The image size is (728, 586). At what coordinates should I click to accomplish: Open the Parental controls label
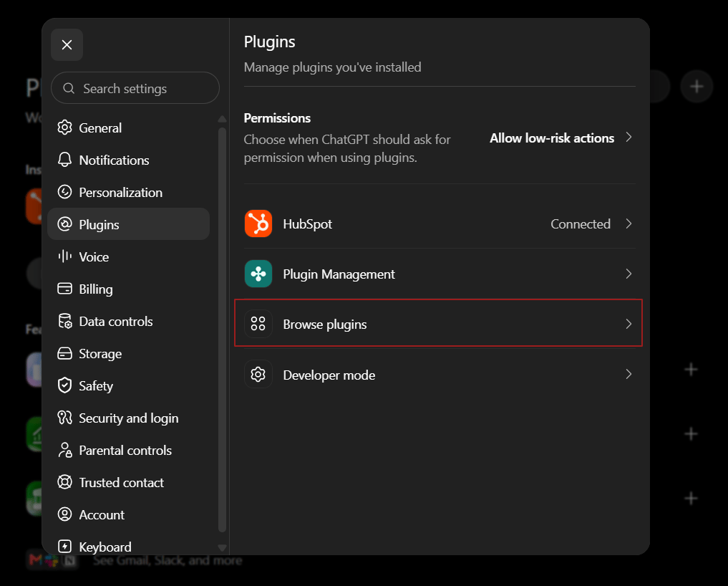pos(125,451)
